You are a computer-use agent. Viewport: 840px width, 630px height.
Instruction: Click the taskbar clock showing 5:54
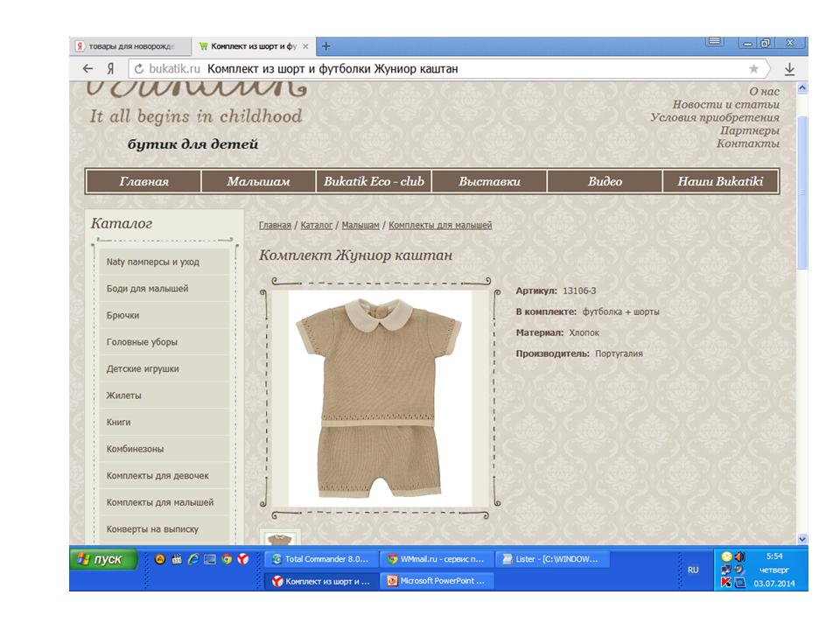click(774, 556)
